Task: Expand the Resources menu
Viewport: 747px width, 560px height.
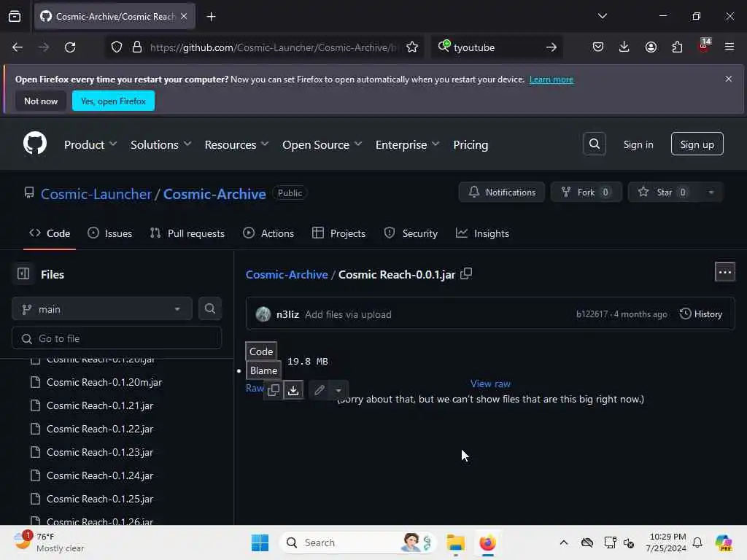Action: [x=236, y=144]
